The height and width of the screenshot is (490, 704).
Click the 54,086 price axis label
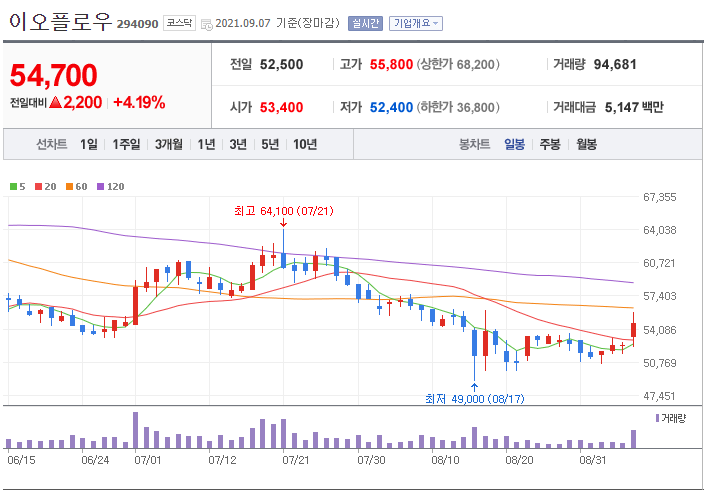[x=660, y=330]
